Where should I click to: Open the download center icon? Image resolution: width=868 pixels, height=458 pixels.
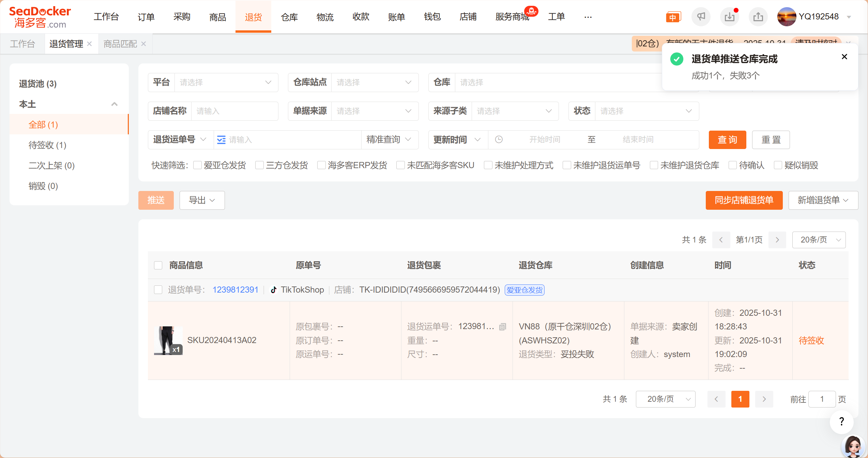point(729,17)
